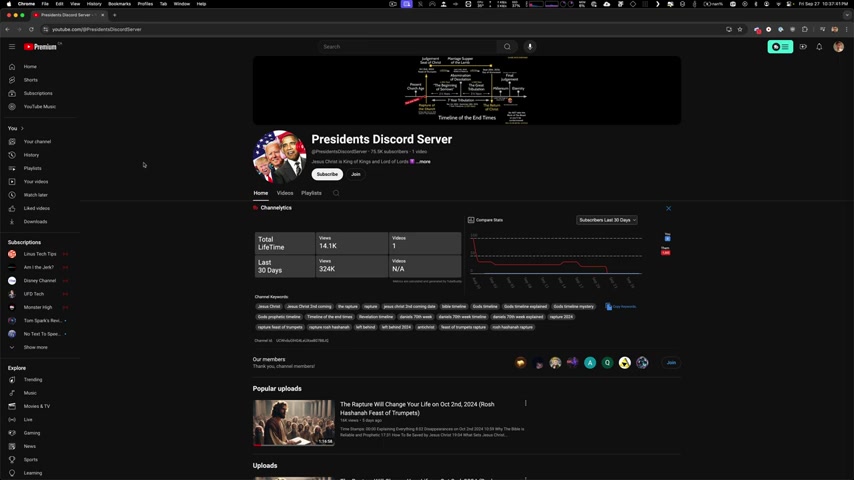854x480 pixels.
Task: Open the YouTube account avatar menu
Action: 839,47
